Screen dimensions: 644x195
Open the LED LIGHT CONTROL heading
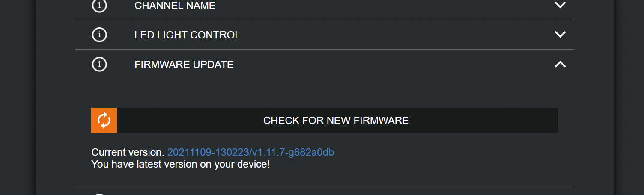(x=187, y=35)
